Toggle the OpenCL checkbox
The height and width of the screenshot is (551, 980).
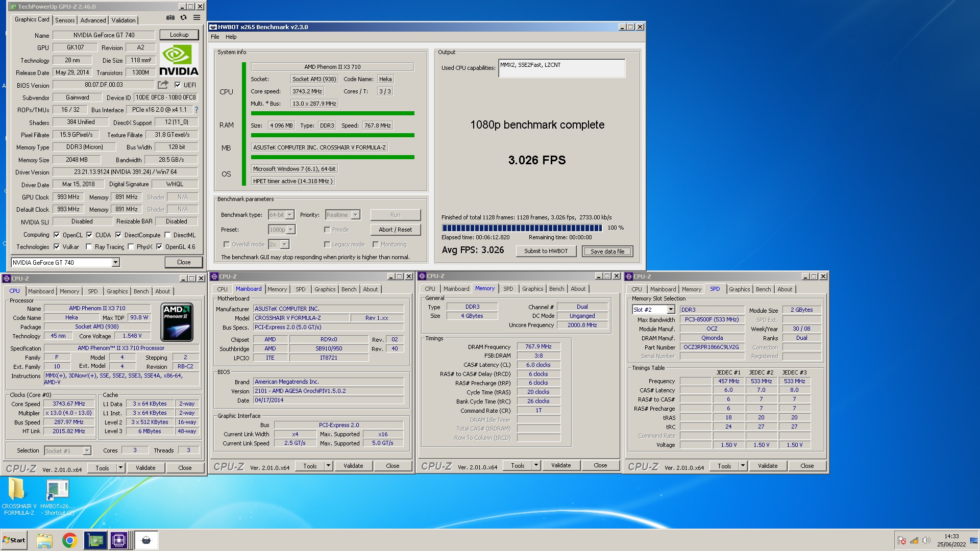click(x=57, y=235)
